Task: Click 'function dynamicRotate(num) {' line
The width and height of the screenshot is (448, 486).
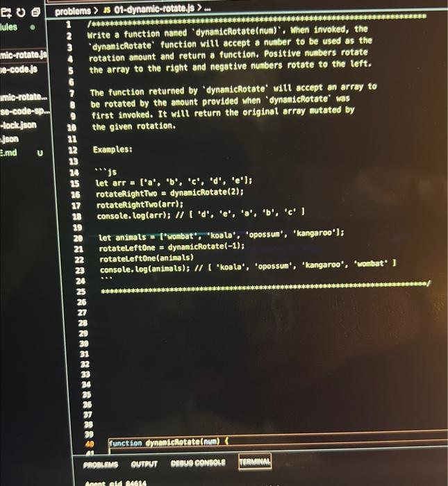Action: tap(169, 442)
